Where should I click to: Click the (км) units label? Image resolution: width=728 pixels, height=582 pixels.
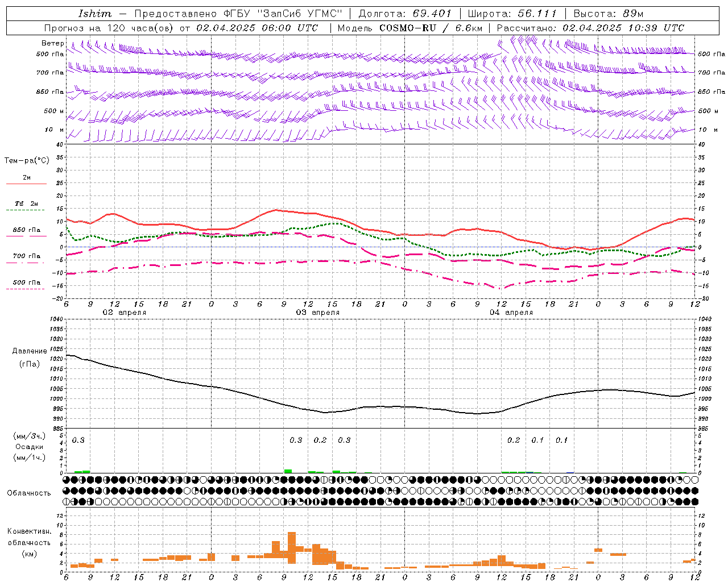[29, 554]
